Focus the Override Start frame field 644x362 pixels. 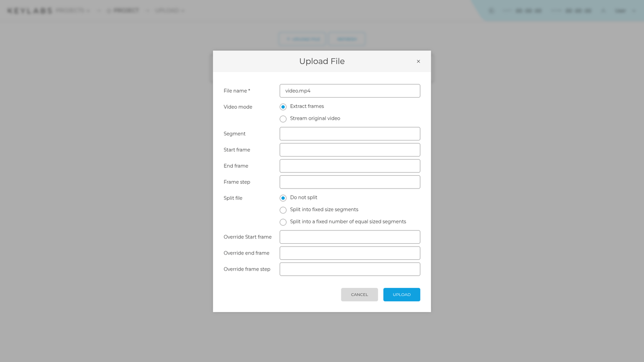[x=350, y=237]
